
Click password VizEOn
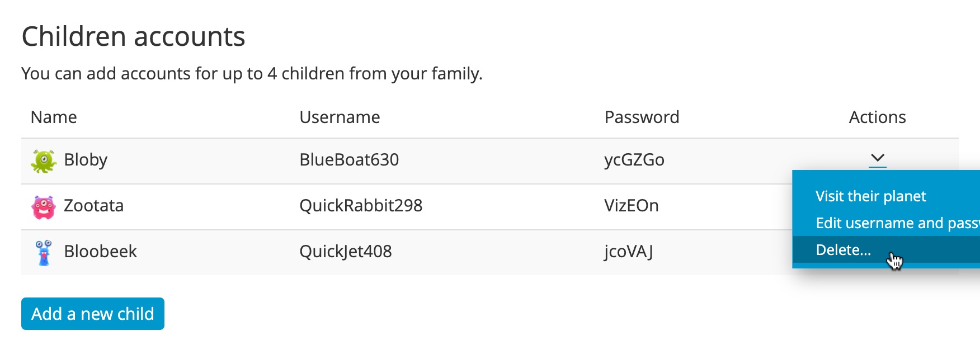click(632, 206)
